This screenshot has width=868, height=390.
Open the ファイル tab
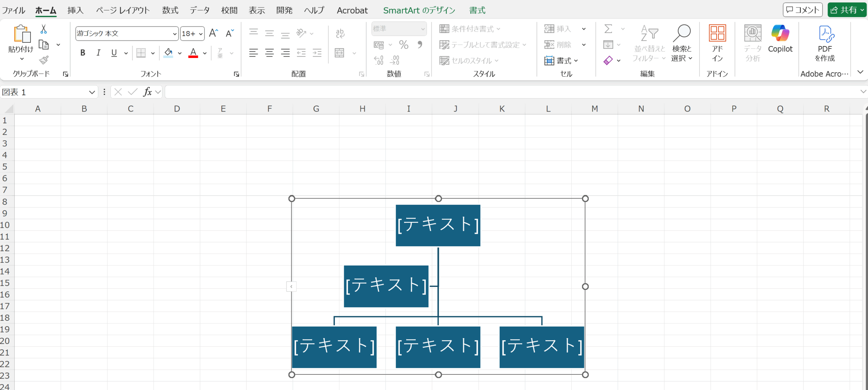click(x=14, y=10)
